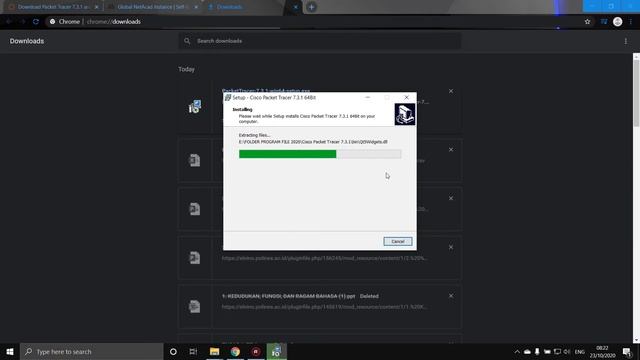This screenshot has width=640, height=360.
Task: Click the installation progress bar
Action: [x=320, y=154]
